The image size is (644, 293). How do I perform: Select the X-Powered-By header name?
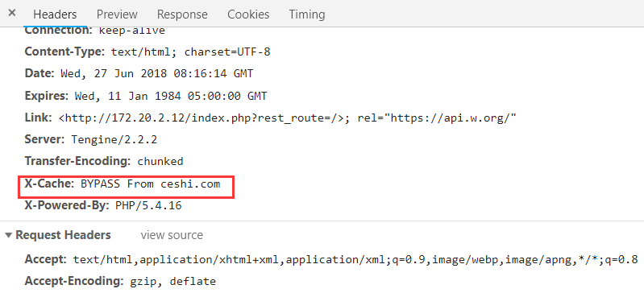(x=67, y=205)
